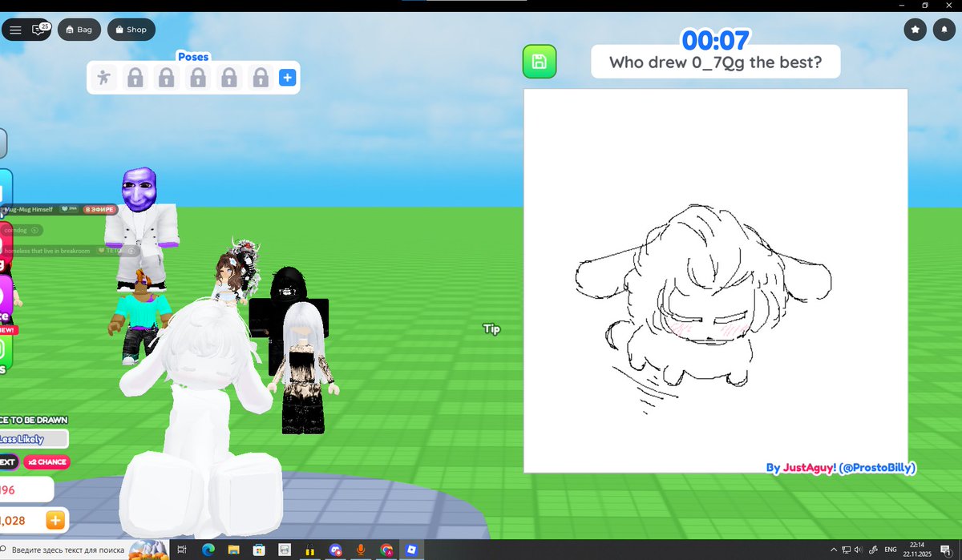This screenshot has width=962, height=560.
Task: Add a new pose with blue plus
Action: [x=287, y=78]
